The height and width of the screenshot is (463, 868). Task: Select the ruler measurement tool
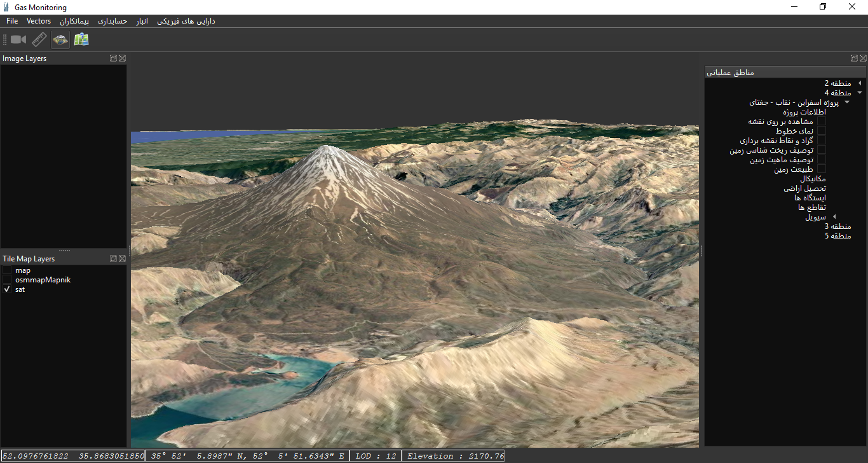point(39,40)
